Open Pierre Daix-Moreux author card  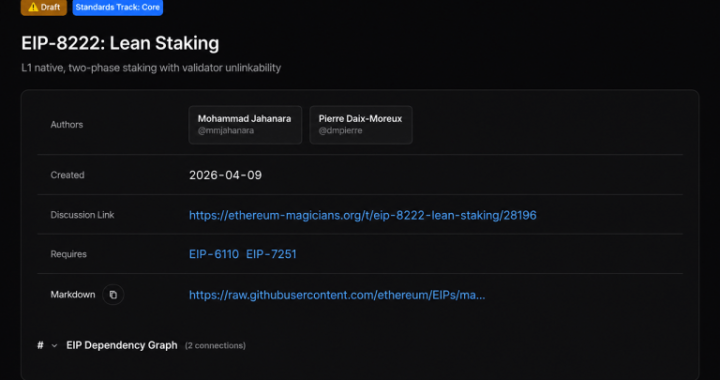(x=361, y=125)
